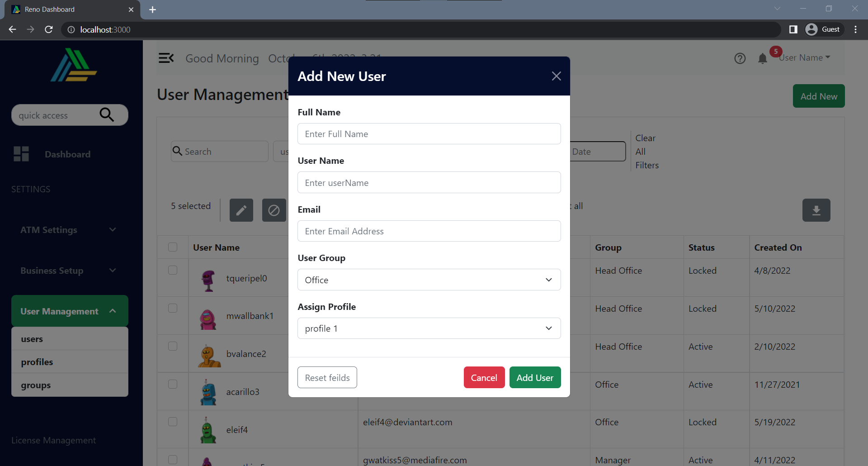868x466 pixels.
Task: Click the Add User button
Action: click(x=535, y=377)
